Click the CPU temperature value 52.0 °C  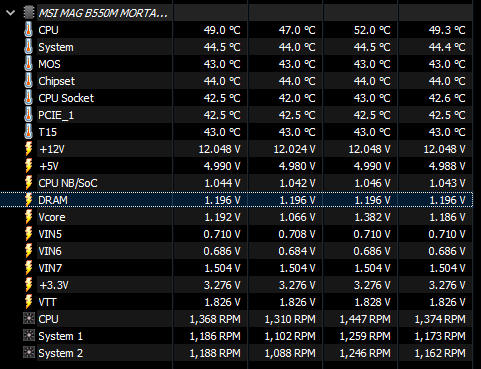point(372,30)
